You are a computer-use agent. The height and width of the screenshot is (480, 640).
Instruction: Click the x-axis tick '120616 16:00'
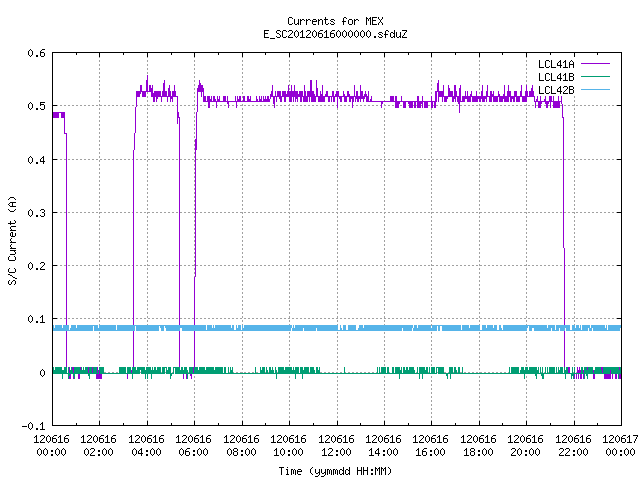[431, 446]
